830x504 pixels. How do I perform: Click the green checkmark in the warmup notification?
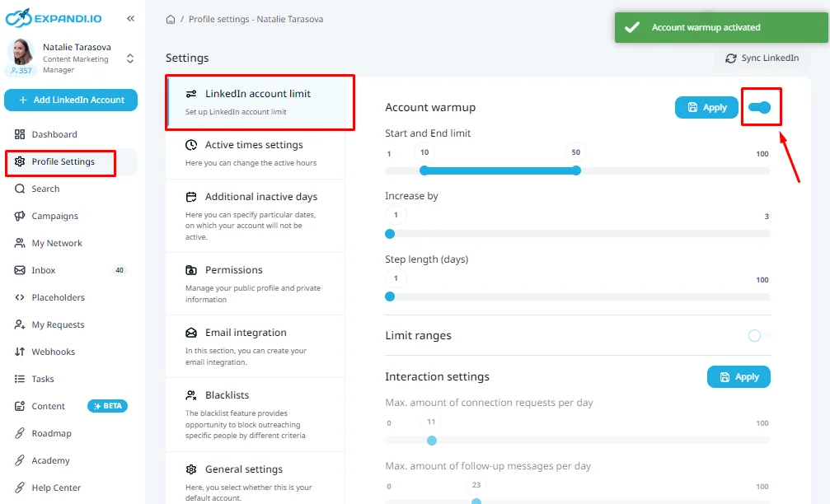click(x=632, y=27)
